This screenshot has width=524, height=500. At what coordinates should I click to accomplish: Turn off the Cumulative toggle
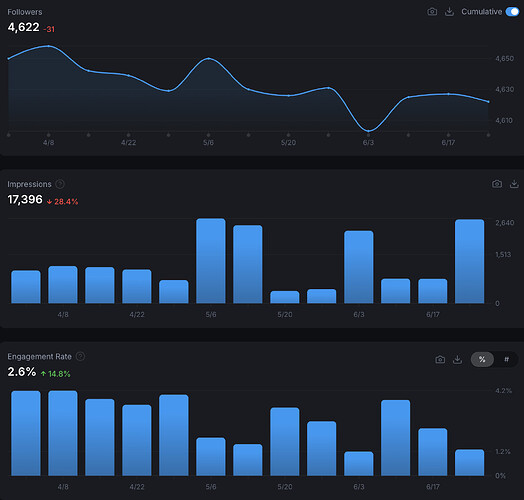[x=512, y=12]
